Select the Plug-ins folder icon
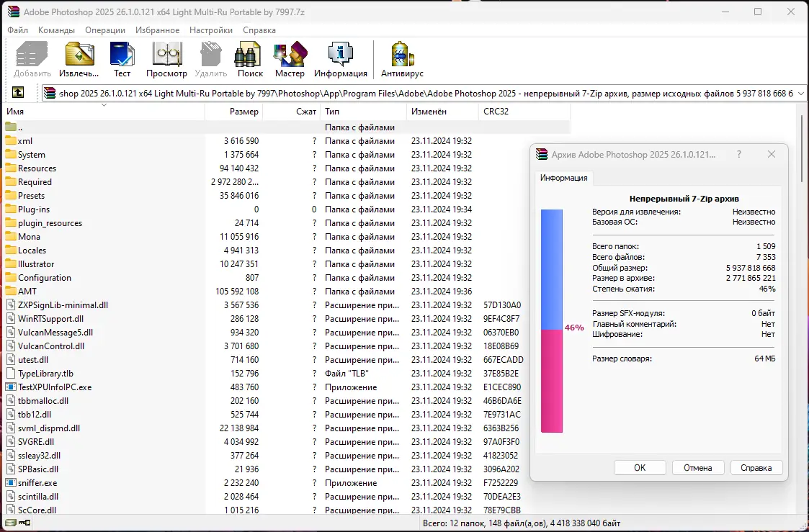The height and width of the screenshot is (532, 809). click(x=11, y=209)
